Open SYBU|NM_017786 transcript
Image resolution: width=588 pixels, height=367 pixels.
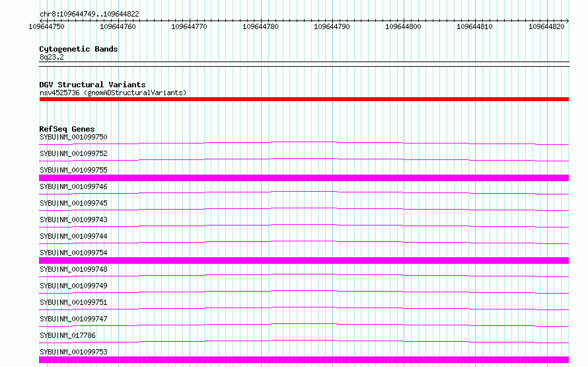(67, 335)
